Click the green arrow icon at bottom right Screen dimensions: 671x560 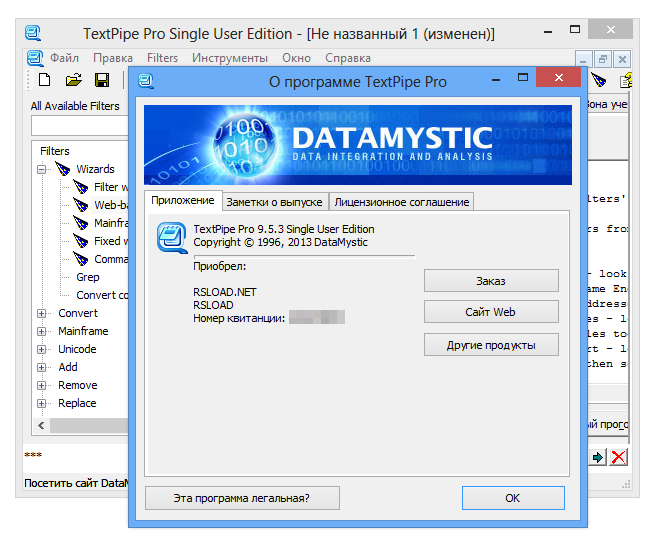click(x=598, y=457)
